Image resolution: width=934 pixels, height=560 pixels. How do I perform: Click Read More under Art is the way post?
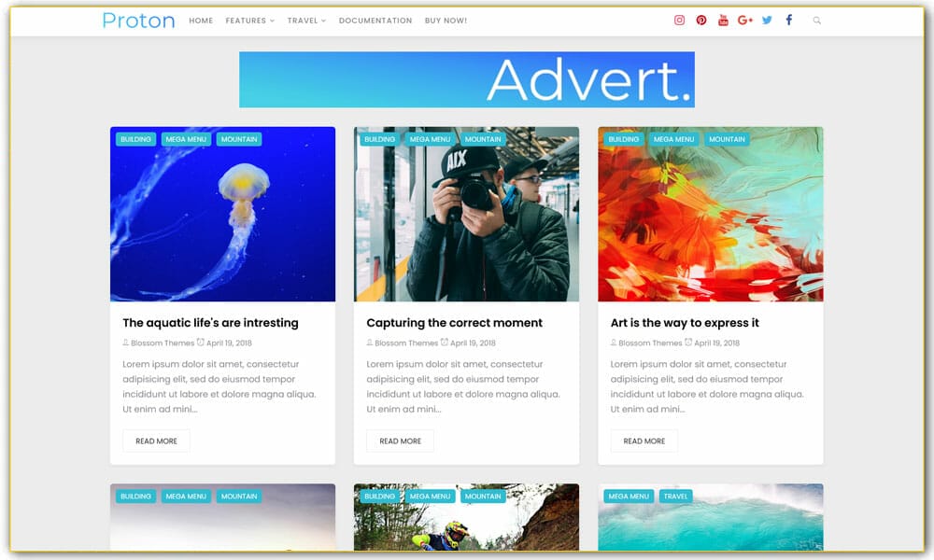pos(644,441)
